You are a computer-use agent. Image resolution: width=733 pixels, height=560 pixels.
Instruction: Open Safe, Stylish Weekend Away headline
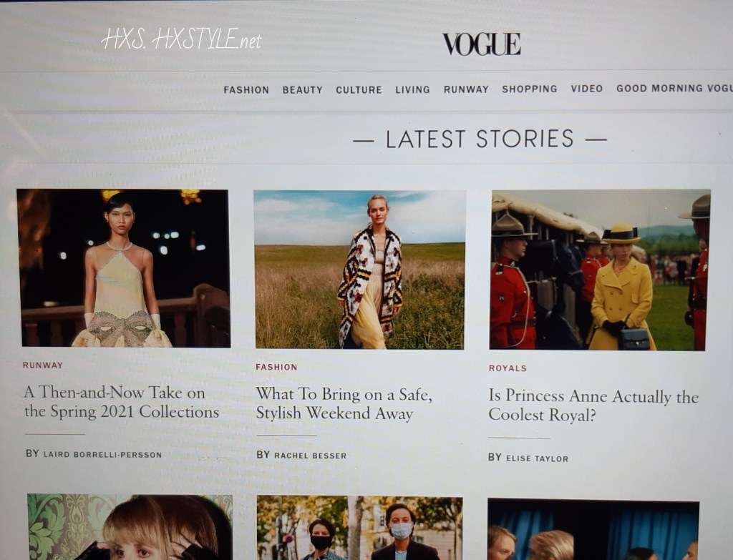pos(344,403)
